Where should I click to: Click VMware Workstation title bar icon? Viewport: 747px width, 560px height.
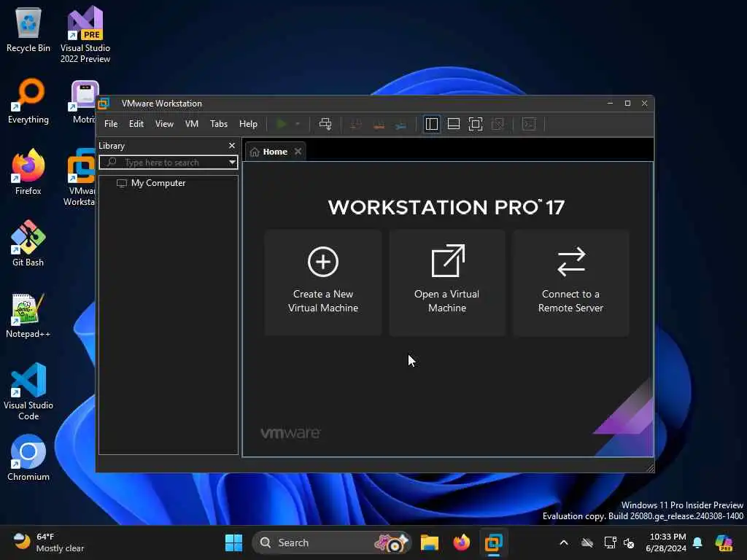coord(104,104)
